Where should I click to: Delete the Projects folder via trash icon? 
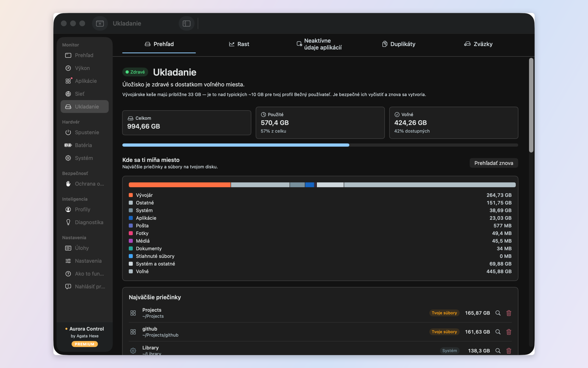509,313
